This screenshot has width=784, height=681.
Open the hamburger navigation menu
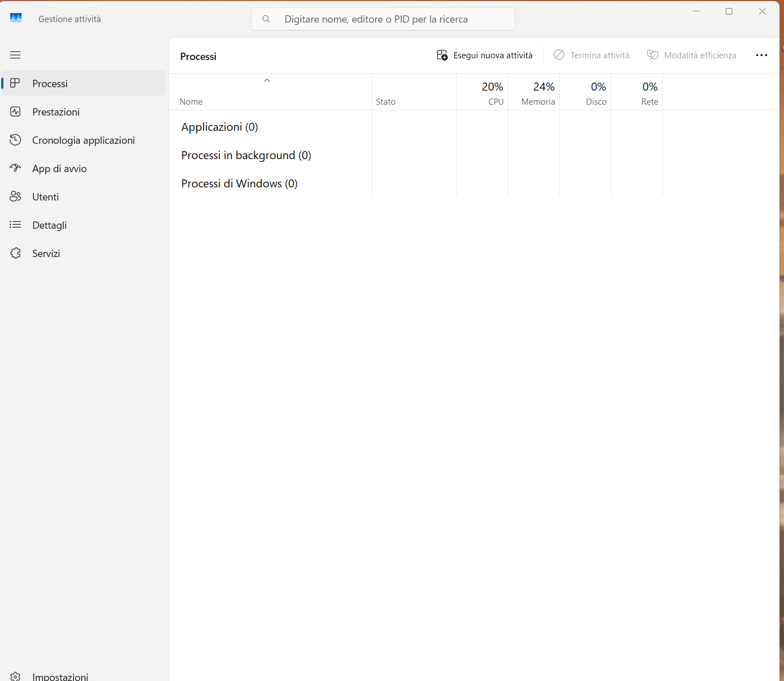click(15, 55)
